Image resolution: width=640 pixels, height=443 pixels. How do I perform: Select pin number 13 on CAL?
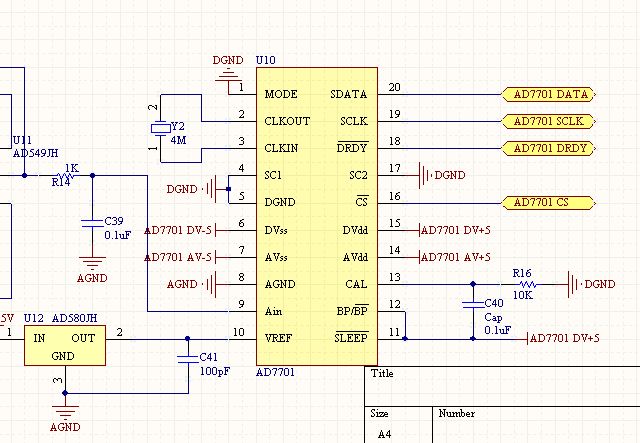[x=394, y=277]
